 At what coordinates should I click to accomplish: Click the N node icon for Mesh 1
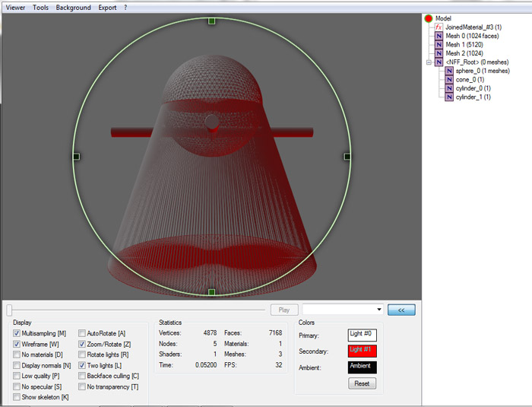439,45
